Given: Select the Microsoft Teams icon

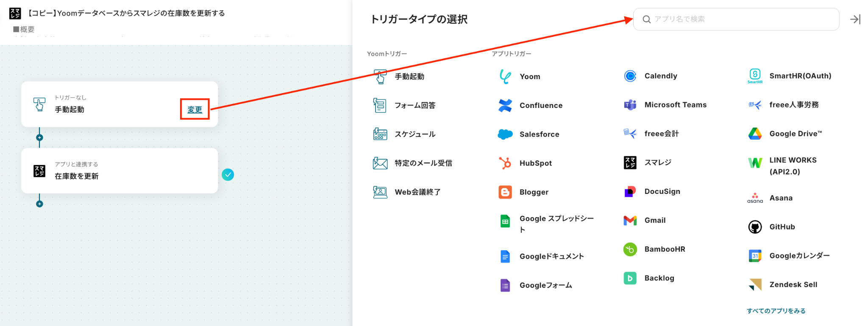Looking at the screenshot, I should click(630, 105).
